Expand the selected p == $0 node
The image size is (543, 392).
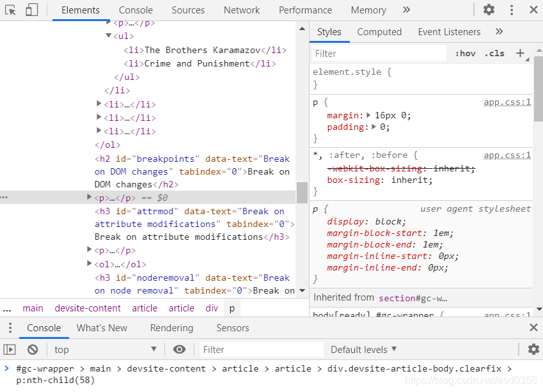(x=90, y=197)
